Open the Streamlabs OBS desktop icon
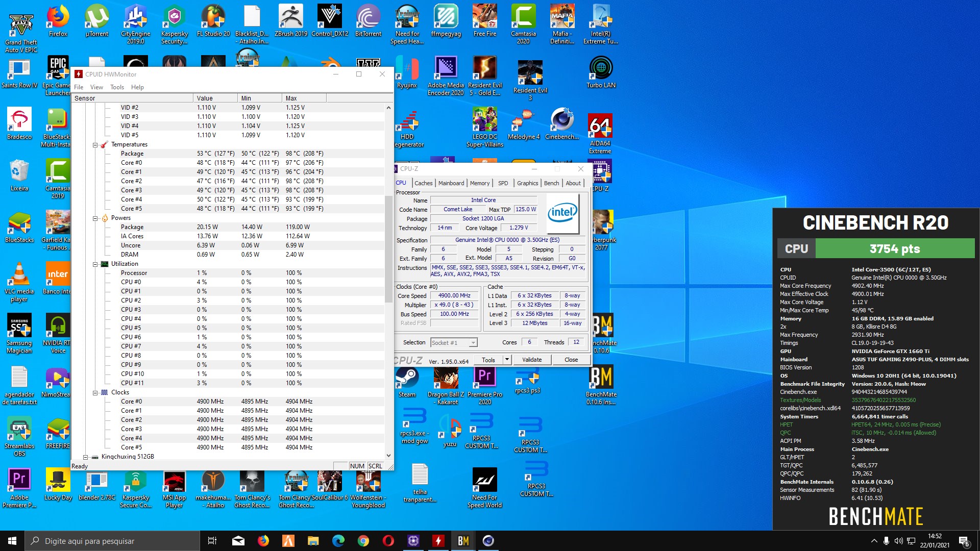The image size is (980, 551). [x=19, y=437]
